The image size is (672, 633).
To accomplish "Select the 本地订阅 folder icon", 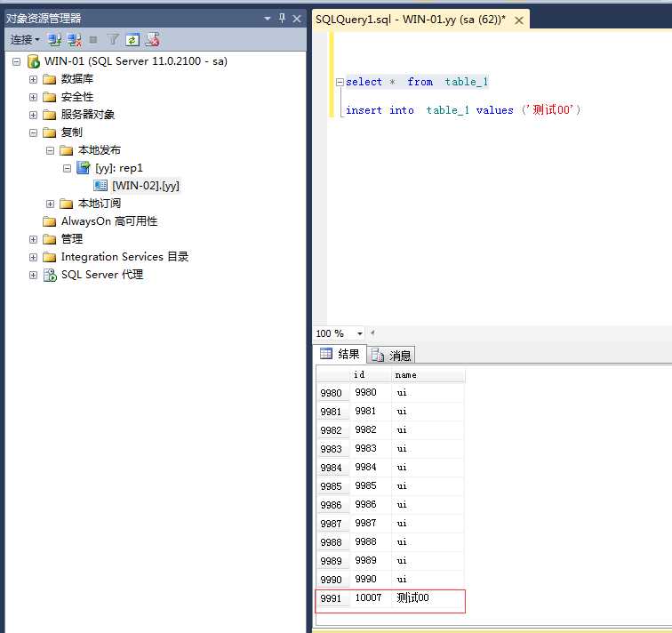I will tap(66, 204).
